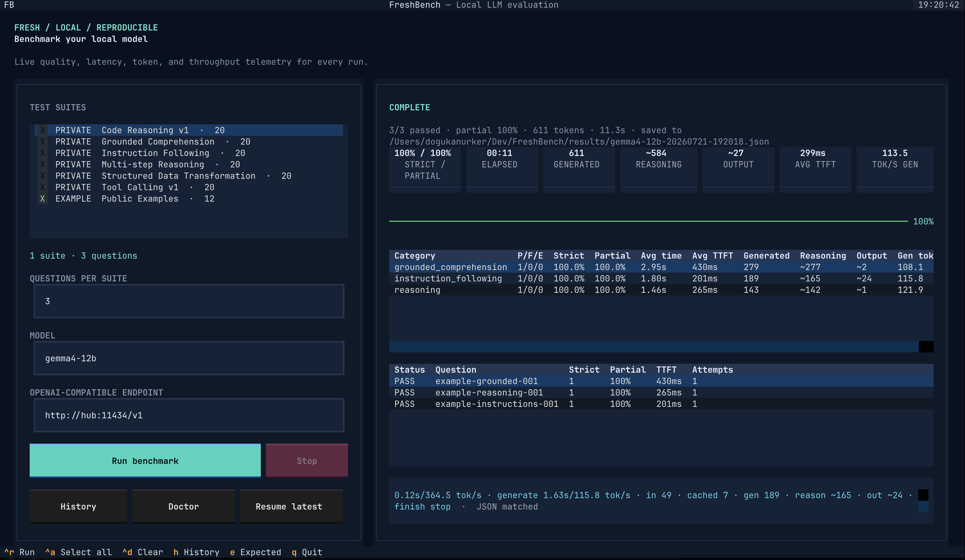Viewport: 965px width, 560px height.
Task: Select the EXAMPLE Public Examples row label
Action: click(135, 199)
